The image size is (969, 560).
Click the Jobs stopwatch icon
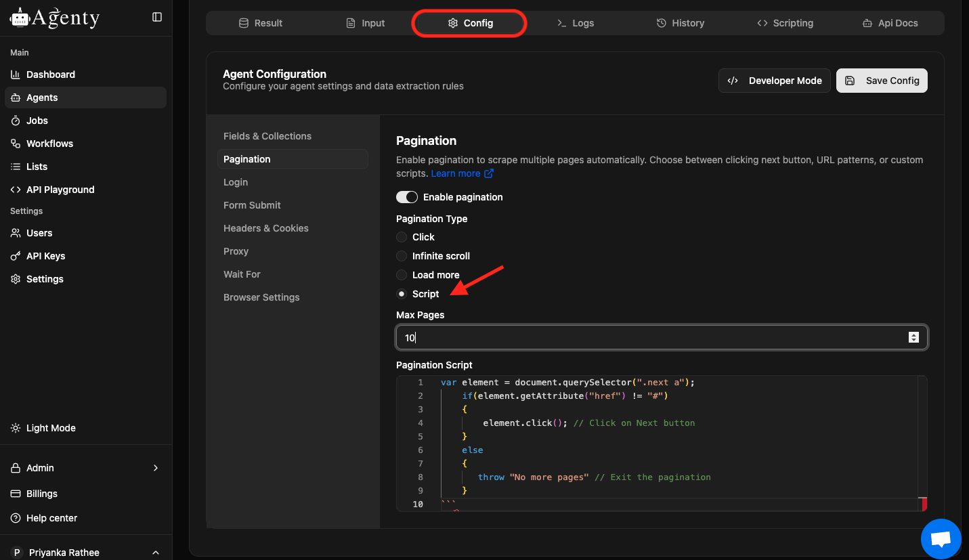pyautogui.click(x=16, y=121)
